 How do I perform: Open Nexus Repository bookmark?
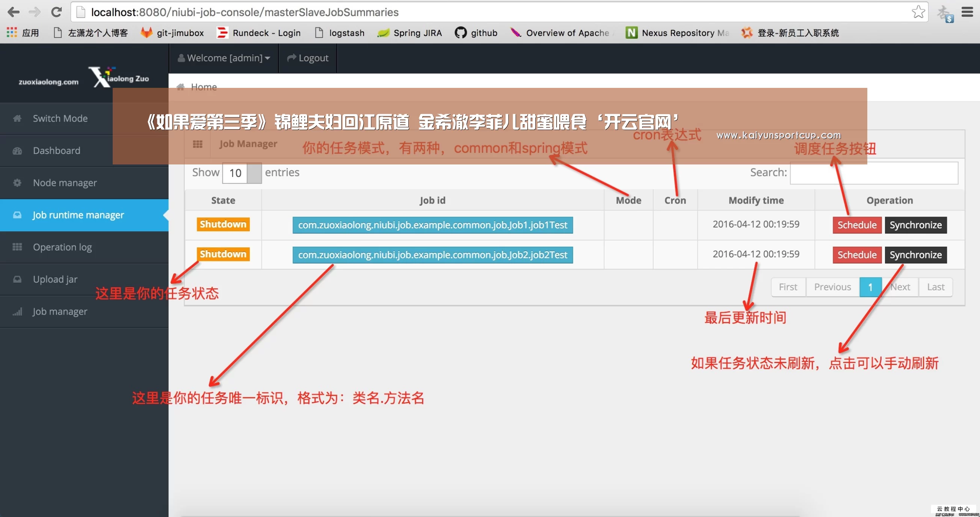[677, 33]
